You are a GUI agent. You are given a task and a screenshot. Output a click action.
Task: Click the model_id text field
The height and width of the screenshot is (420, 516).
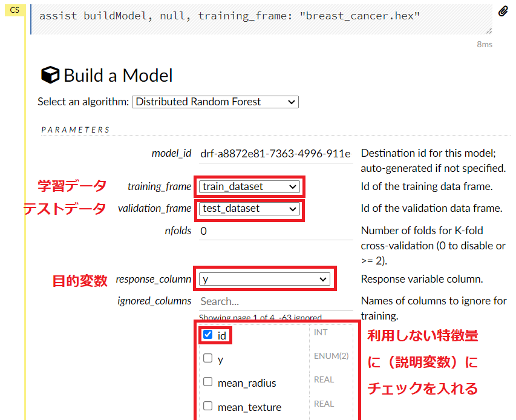pyautogui.click(x=275, y=153)
